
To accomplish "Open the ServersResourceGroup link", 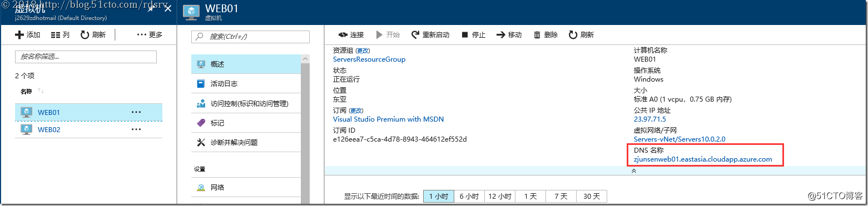I will tap(369, 59).
